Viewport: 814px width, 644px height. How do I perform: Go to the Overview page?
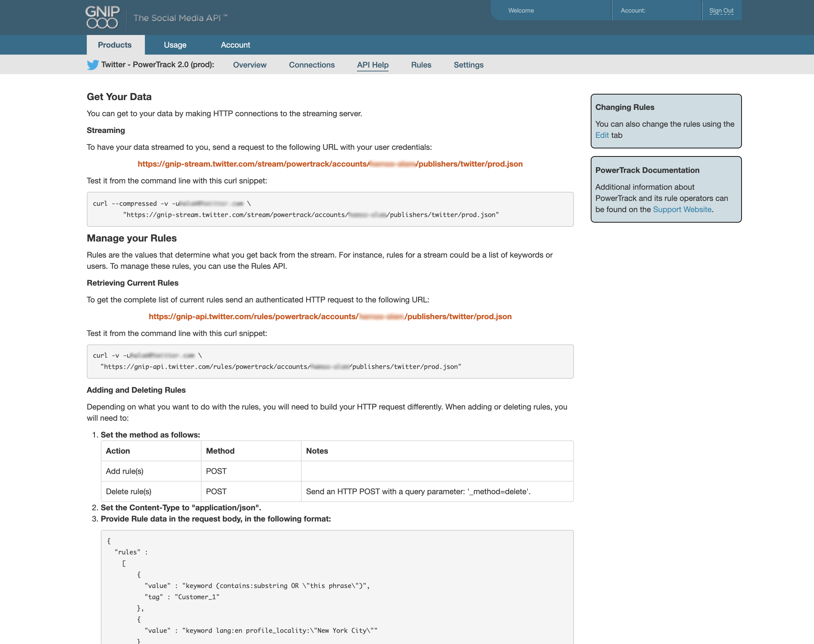click(250, 65)
